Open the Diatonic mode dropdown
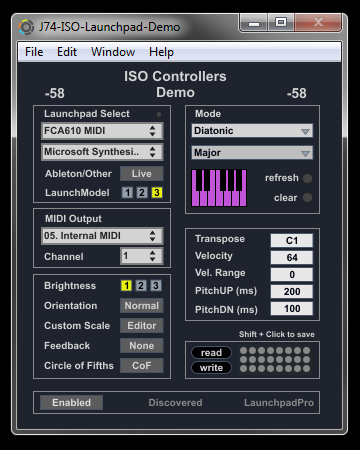 (x=252, y=131)
